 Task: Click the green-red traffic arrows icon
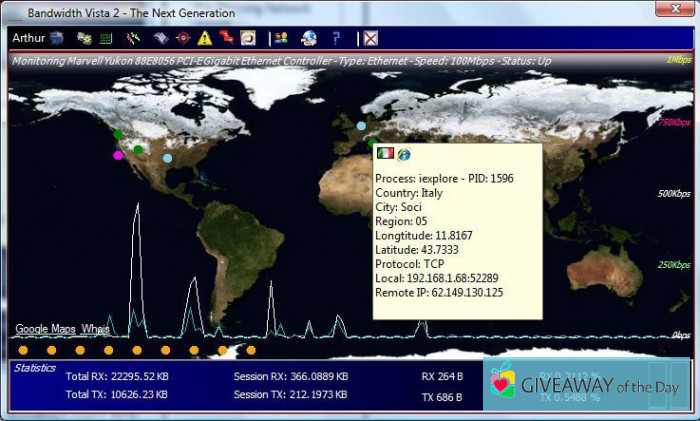click(x=133, y=38)
